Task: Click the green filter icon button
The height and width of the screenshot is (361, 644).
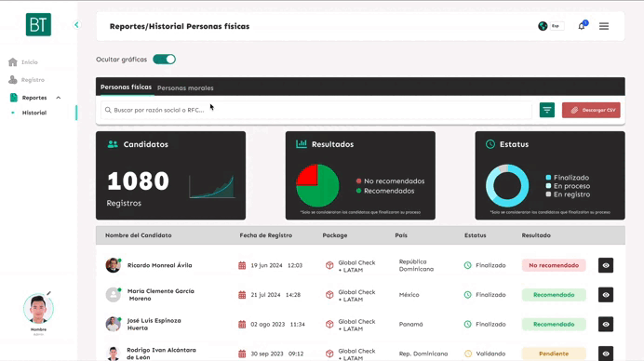Action: click(x=547, y=110)
